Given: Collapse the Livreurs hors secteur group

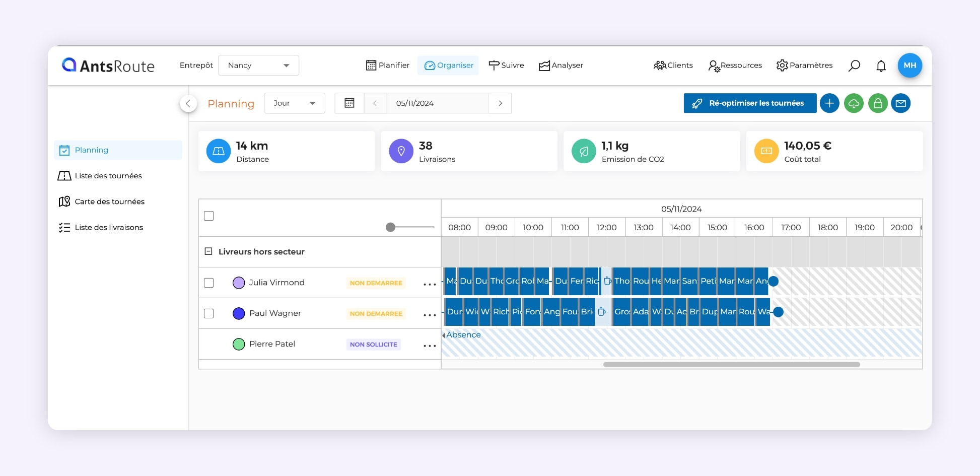Looking at the screenshot, I should click(x=208, y=251).
